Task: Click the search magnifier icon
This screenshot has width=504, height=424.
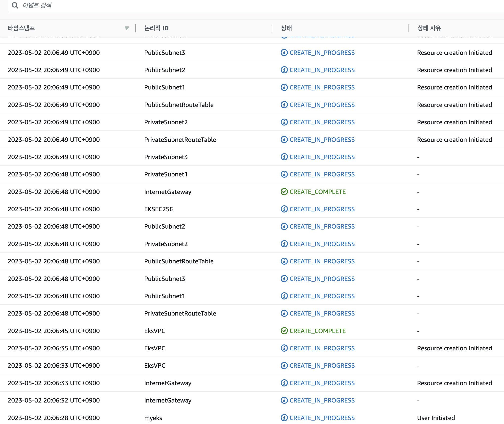Action: click(15, 5)
